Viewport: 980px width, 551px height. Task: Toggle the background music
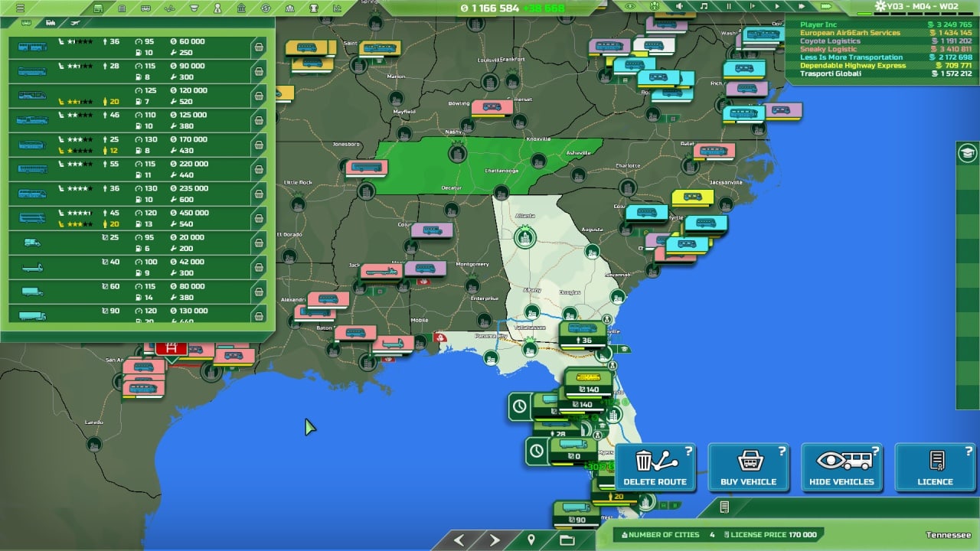coord(704,6)
